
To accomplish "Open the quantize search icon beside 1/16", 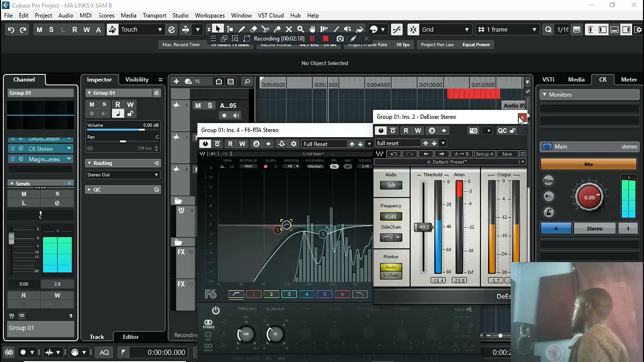I will point(548,30).
